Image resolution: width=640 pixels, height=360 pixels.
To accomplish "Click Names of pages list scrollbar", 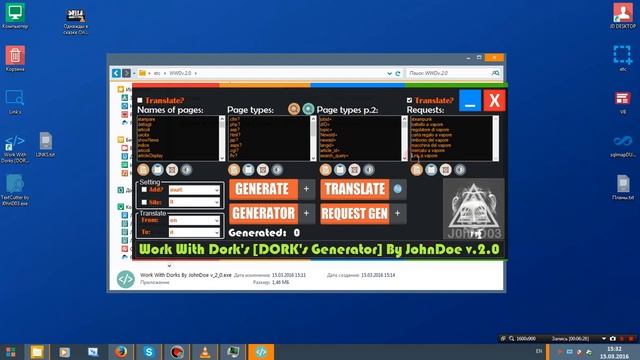I will 222,138.
